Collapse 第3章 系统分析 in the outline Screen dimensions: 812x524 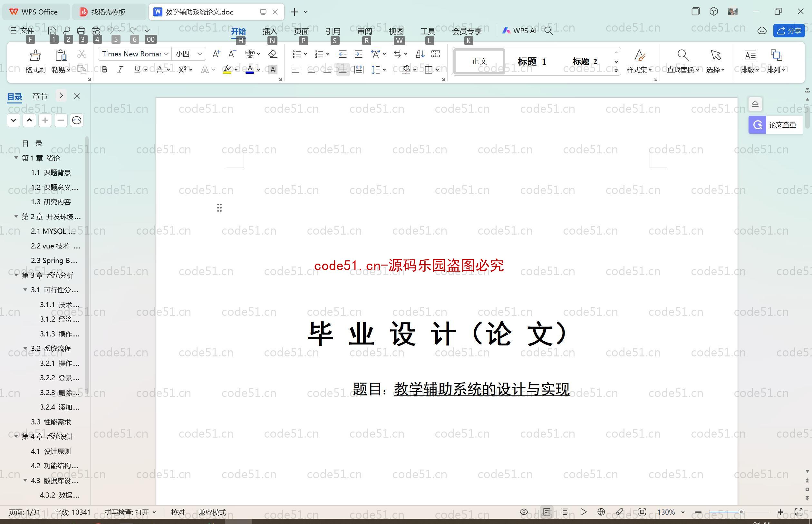click(16, 275)
